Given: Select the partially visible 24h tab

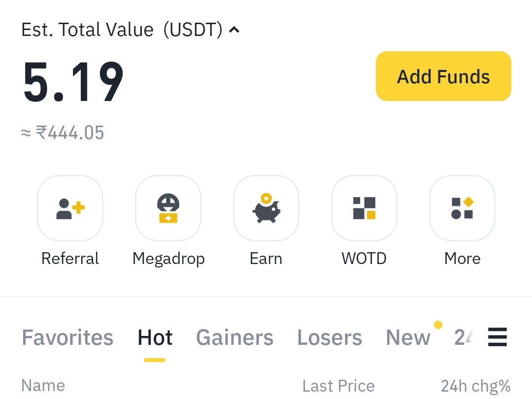Looking at the screenshot, I should (464, 338).
